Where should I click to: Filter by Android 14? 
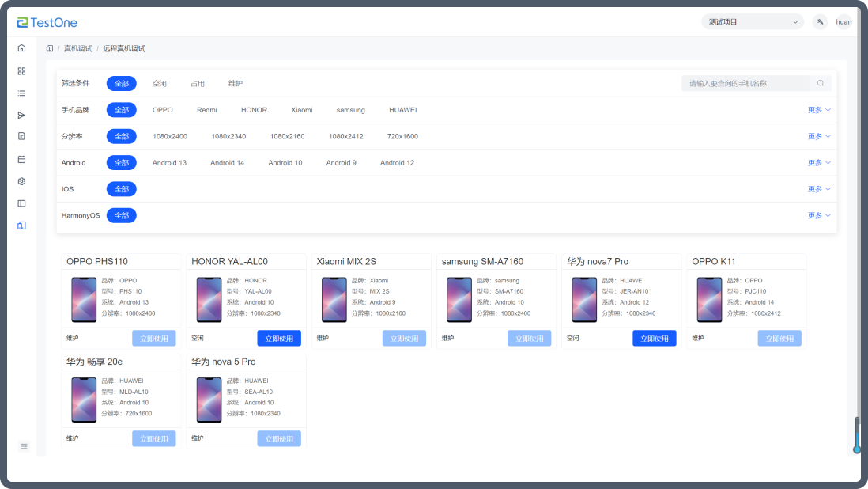click(x=227, y=163)
